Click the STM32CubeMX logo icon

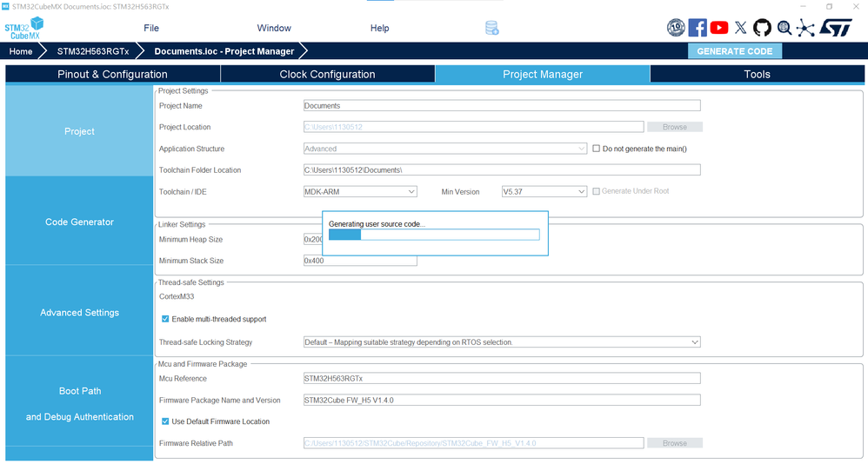[x=23, y=28]
